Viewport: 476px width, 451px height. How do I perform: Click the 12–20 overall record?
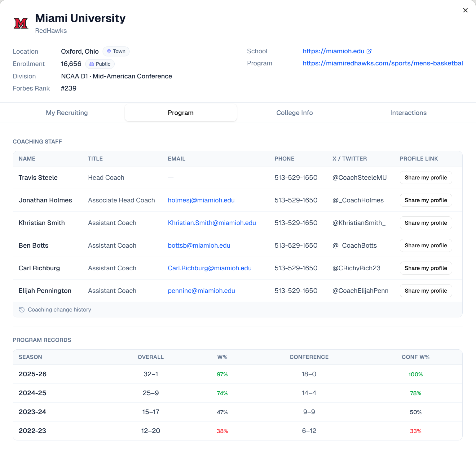[151, 431]
